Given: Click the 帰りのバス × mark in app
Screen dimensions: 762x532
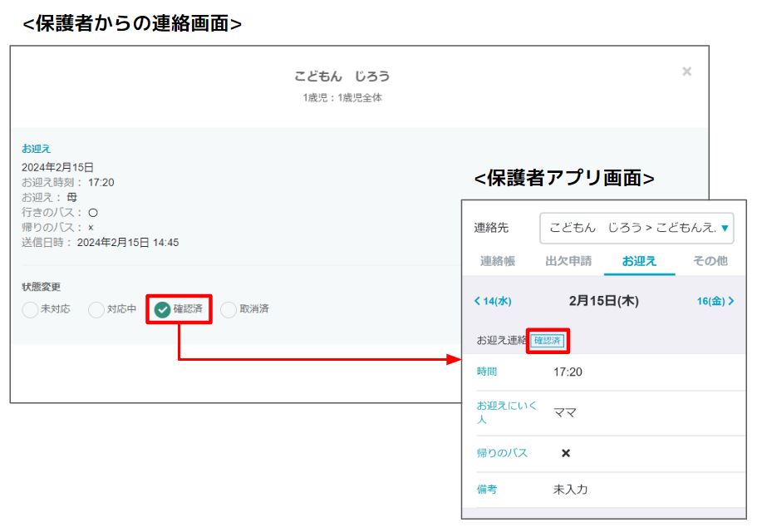Looking at the screenshot, I should point(566,453).
